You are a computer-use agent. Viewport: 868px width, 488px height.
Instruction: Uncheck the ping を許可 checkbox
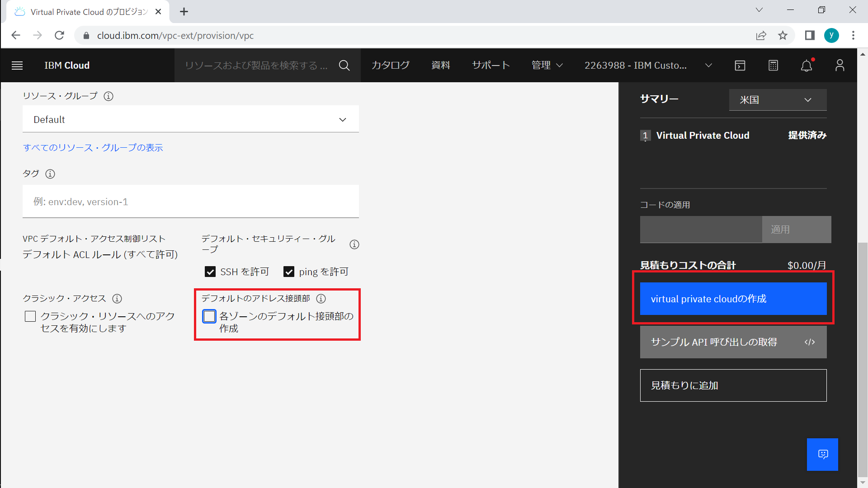289,272
